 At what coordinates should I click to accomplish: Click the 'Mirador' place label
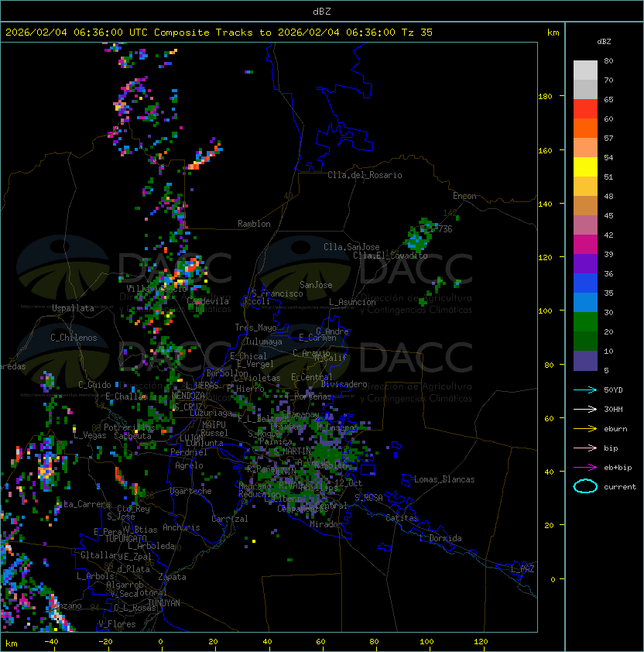(x=327, y=524)
